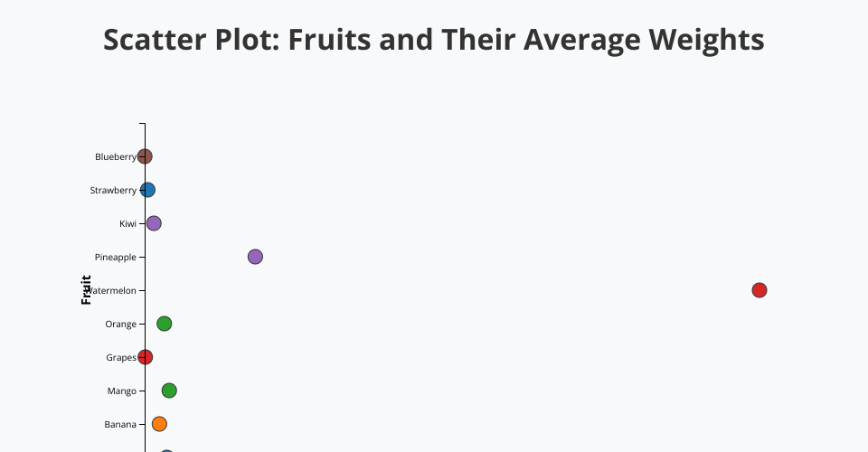Click the Banana axis label
The height and width of the screenshot is (452, 868).
(x=120, y=424)
